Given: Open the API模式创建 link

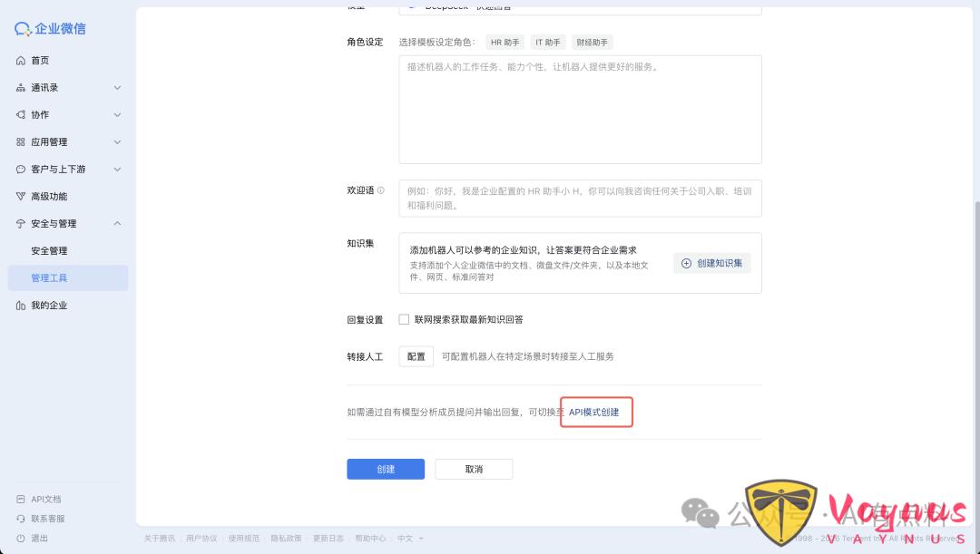Looking at the screenshot, I should 595,412.
